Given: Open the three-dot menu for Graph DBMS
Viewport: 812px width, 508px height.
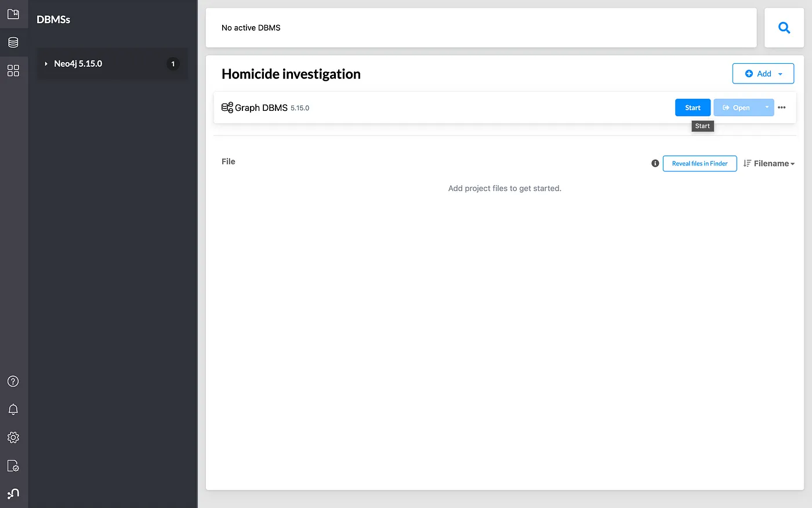Looking at the screenshot, I should 782,107.
